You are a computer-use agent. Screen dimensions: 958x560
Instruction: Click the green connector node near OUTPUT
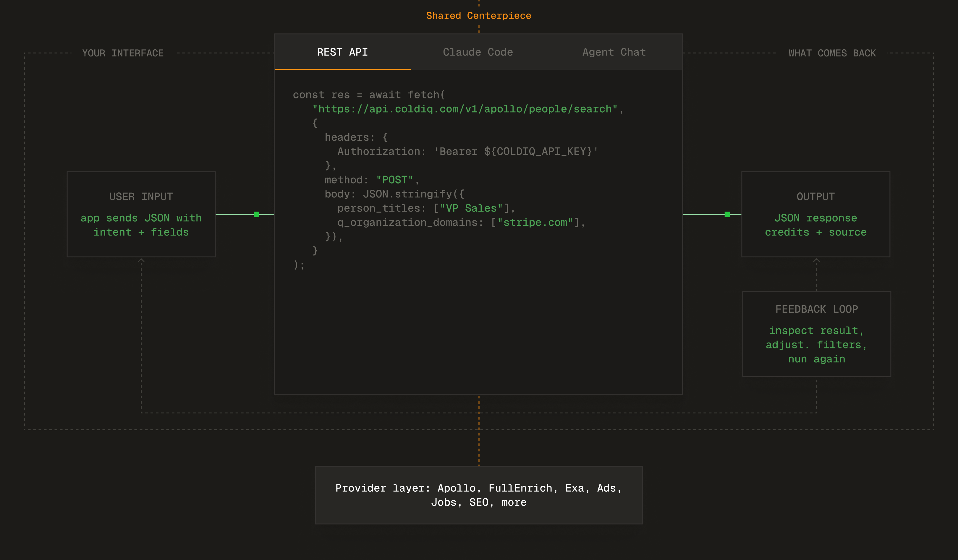pos(727,214)
